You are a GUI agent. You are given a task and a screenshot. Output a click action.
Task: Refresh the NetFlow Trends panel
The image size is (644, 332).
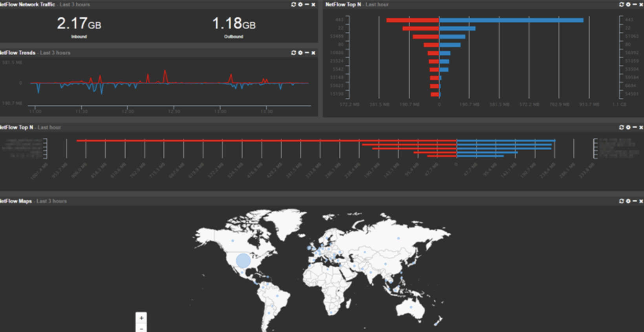coord(293,53)
